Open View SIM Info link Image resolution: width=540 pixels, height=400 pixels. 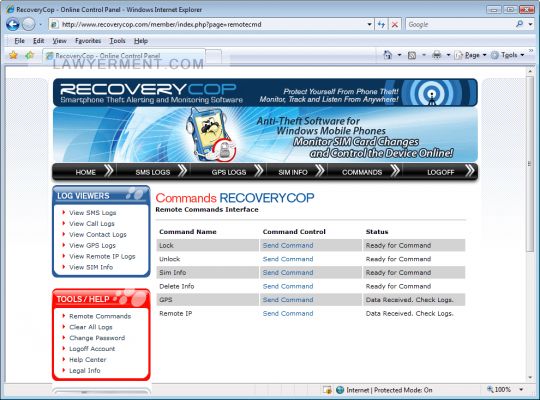pyautogui.click(x=91, y=267)
